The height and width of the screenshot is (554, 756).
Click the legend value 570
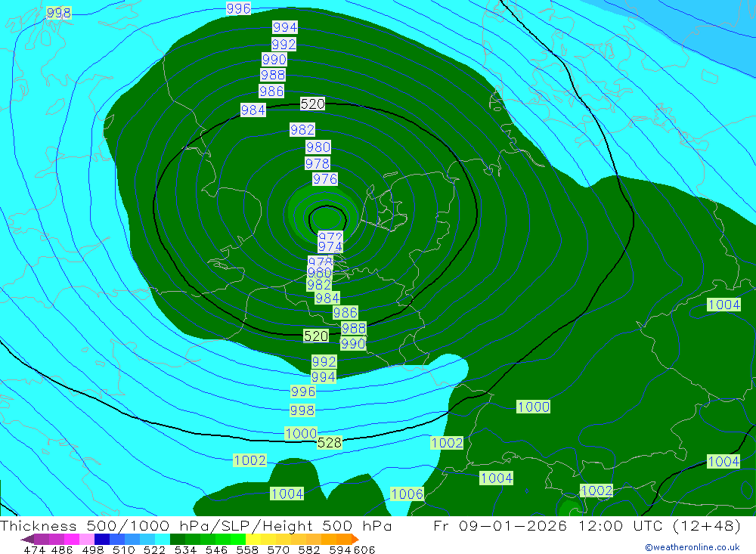[x=277, y=550]
